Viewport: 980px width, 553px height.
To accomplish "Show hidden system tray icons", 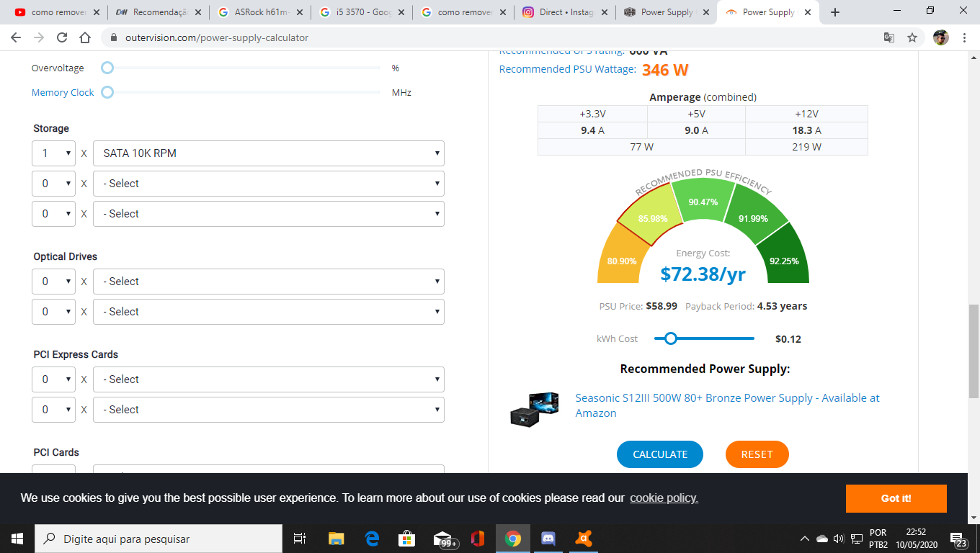I will point(805,539).
